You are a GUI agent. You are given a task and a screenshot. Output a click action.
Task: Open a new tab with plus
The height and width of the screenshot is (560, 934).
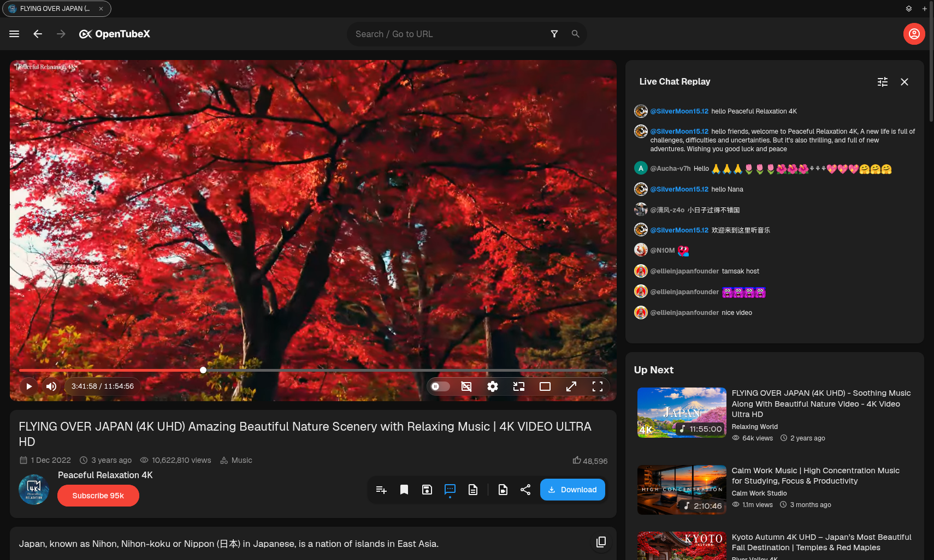coord(925,9)
